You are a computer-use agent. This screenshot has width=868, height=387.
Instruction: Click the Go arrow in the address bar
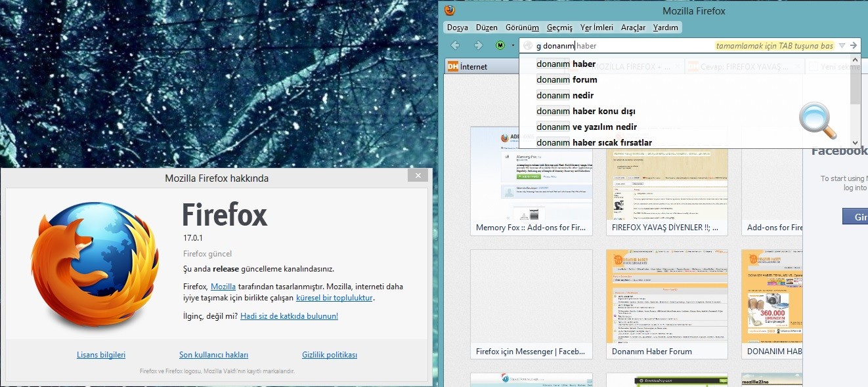pos(853,45)
